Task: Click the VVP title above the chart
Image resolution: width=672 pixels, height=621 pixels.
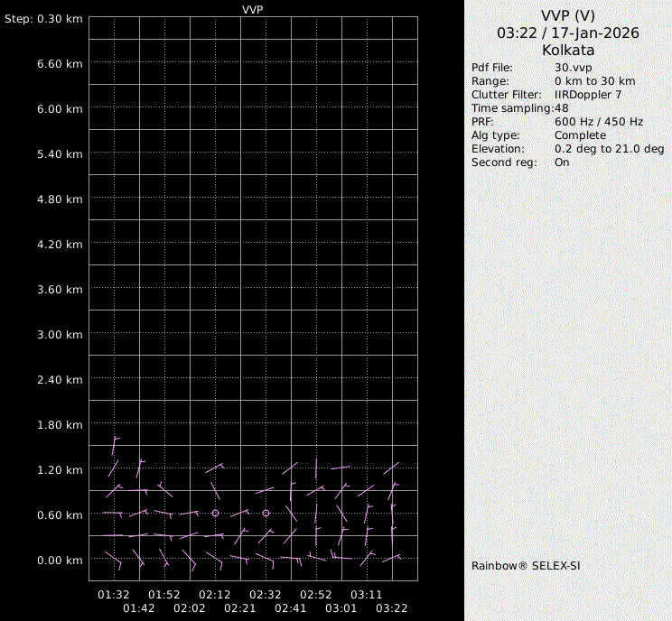Action: (254, 9)
